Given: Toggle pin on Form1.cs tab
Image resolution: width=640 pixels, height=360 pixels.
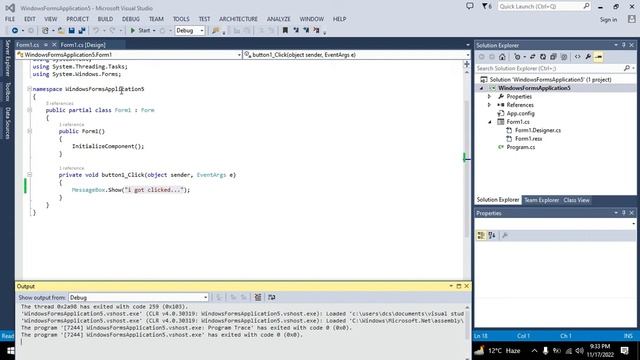Looking at the screenshot, I should (x=46, y=45).
